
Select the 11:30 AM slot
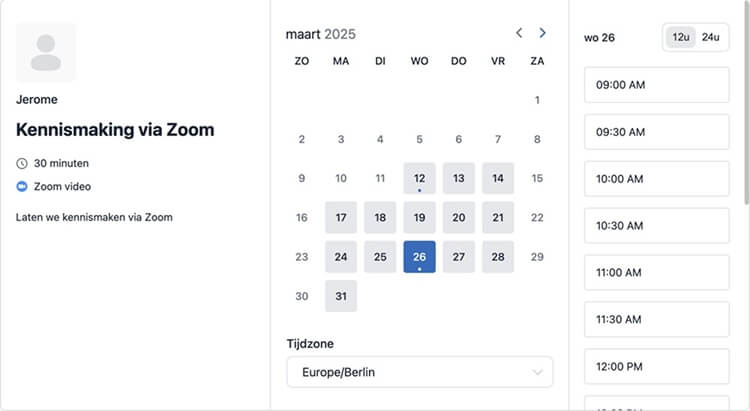pos(657,320)
